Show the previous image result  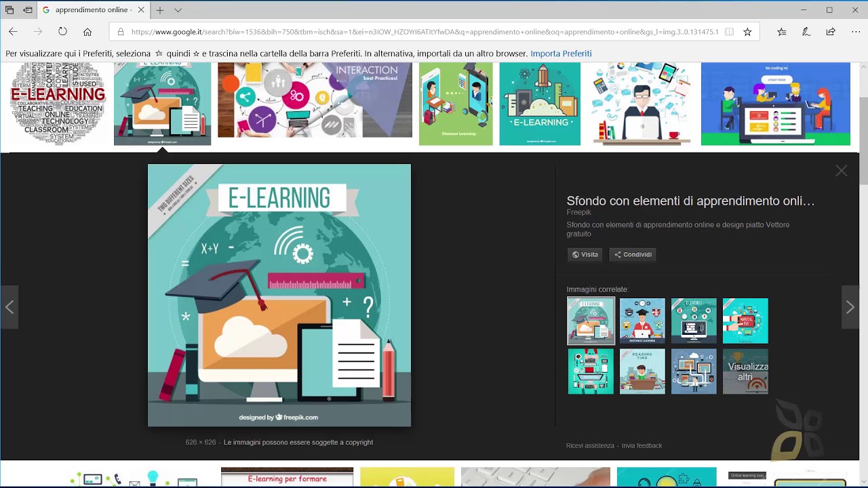pos(9,307)
